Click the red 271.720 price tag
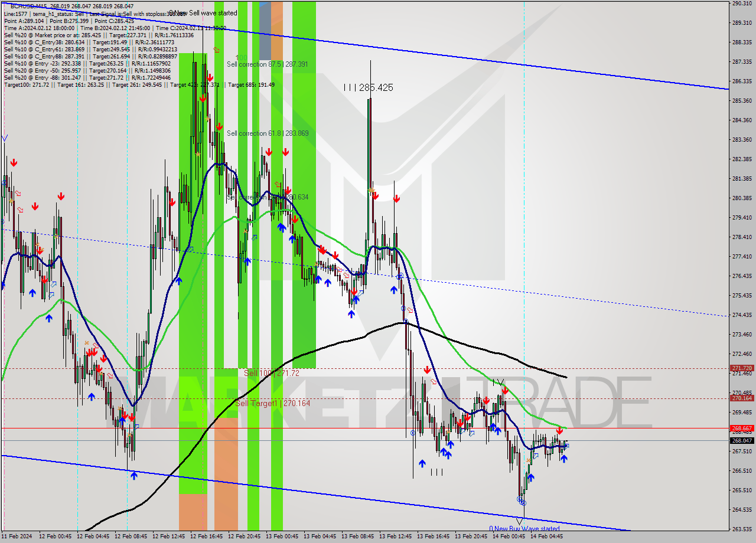Screen dimensions: 756x543 [742, 368]
